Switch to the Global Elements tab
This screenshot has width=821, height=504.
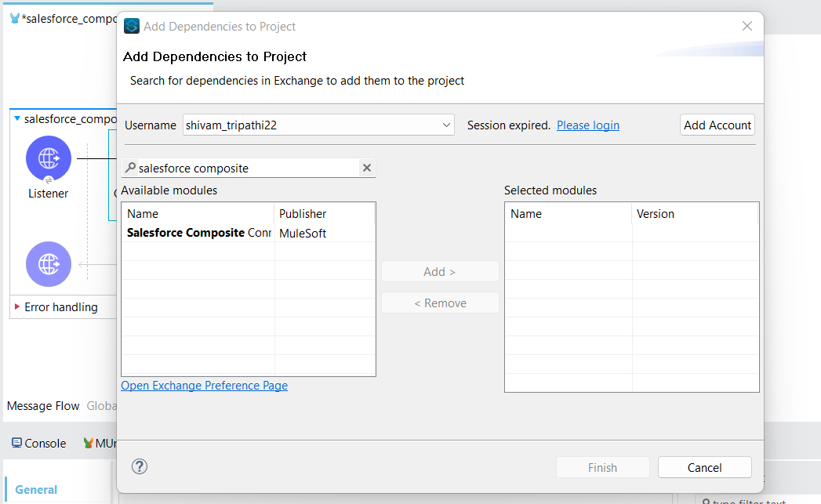click(102, 406)
